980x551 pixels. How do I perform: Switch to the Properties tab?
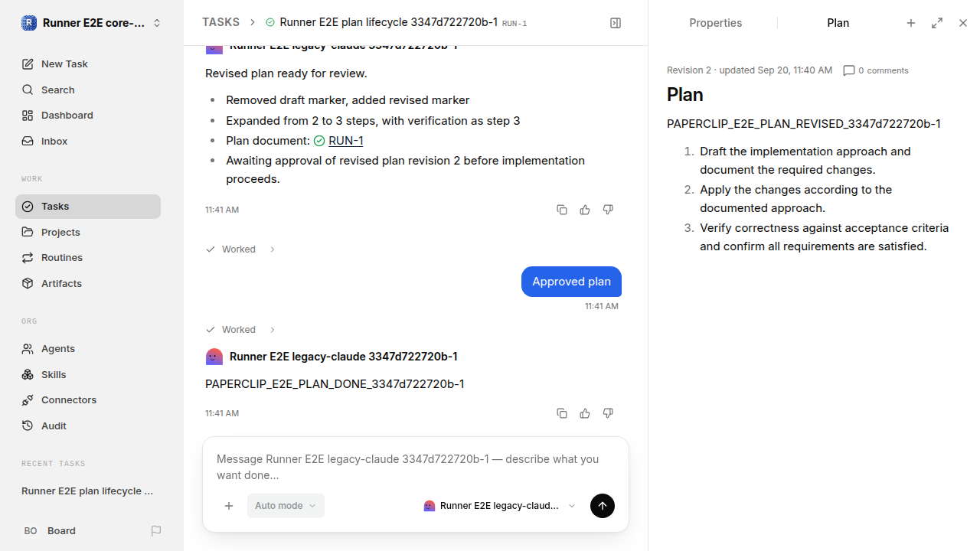pyautogui.click(x=715, y=23)
